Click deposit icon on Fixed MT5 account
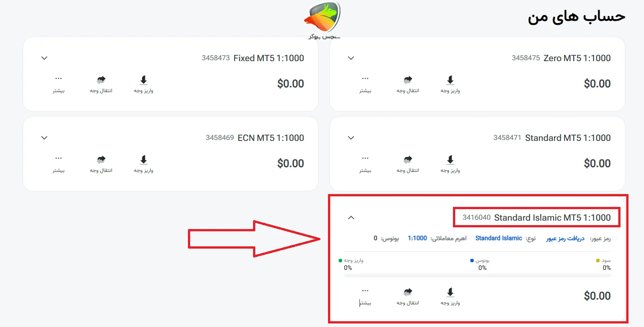Screen dimensions: 644x327 (143, 81)
